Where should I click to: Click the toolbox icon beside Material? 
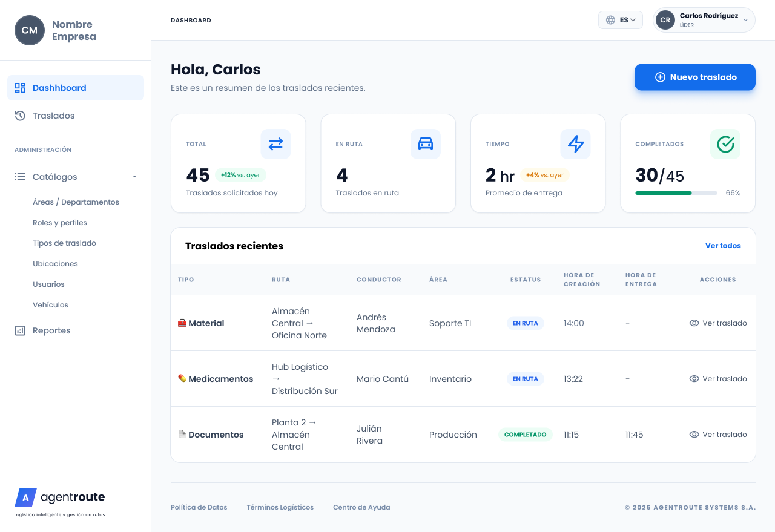click(x=182, y=323)
